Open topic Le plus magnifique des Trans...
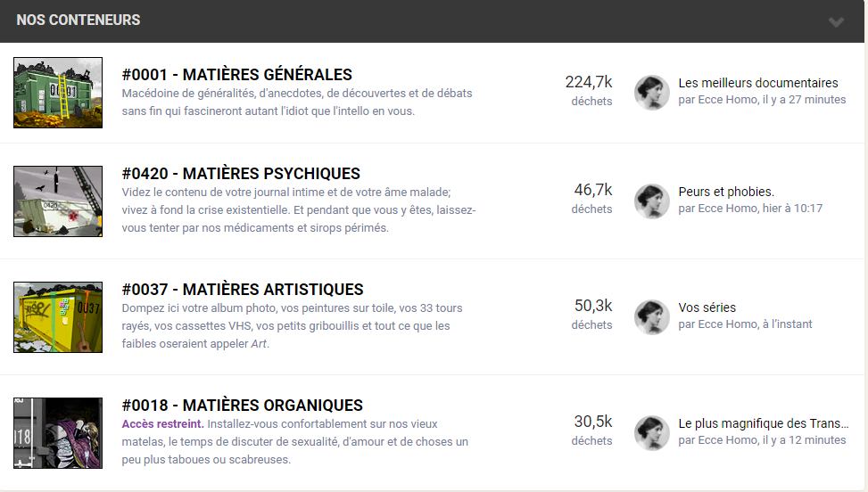Image resolution: width=868 pixels, height=492 pixels. click(764, 423)
